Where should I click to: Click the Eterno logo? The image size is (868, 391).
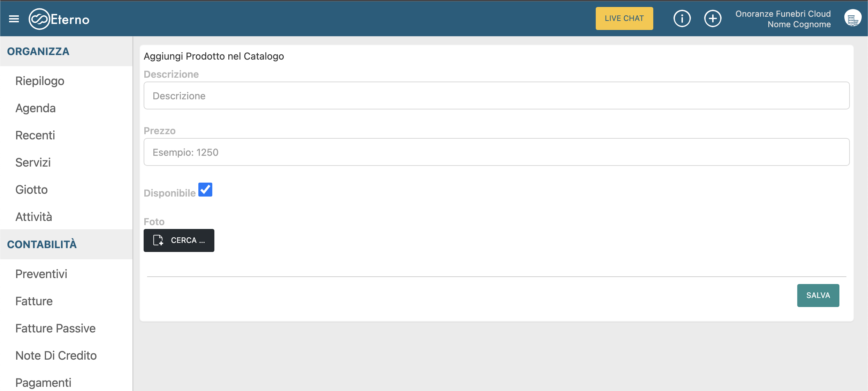pyautogui.click(x=59, y=19)
